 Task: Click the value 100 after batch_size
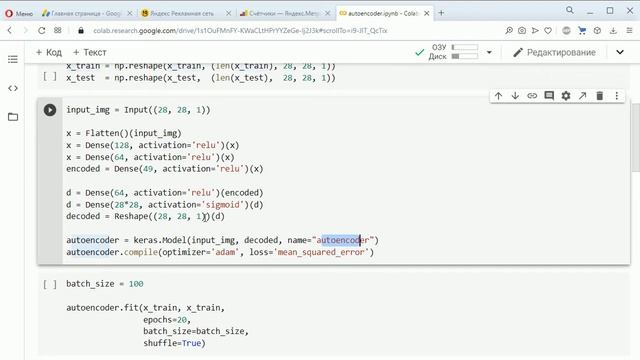[136, 284]
